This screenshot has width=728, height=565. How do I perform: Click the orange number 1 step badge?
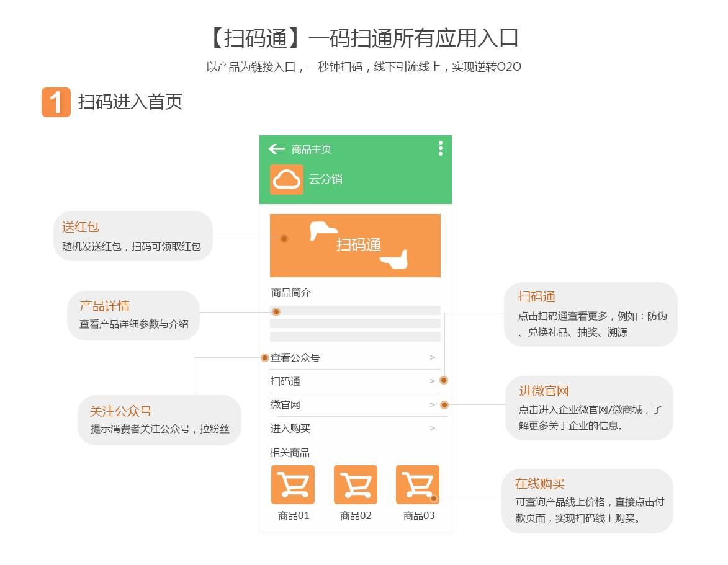(x=56, y=102)
